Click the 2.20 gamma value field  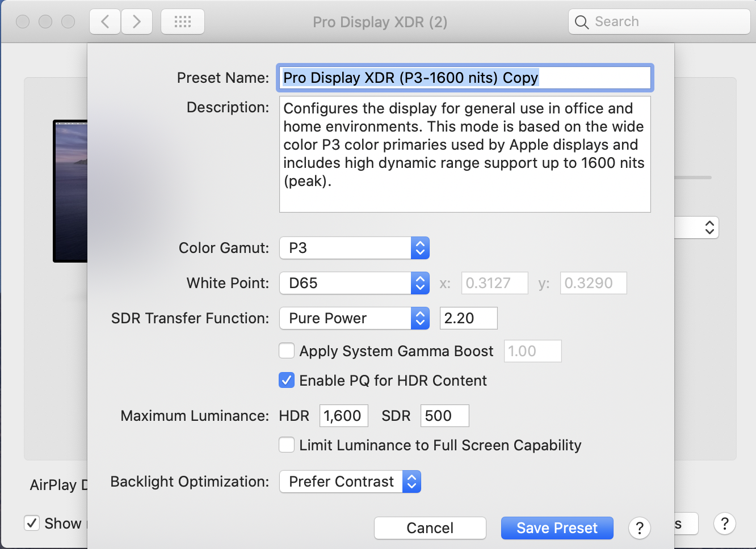click(469, 318)
